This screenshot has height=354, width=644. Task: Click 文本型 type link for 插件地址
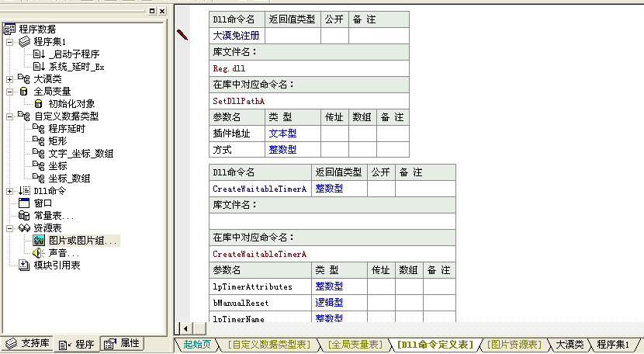(x=282, y=134)
